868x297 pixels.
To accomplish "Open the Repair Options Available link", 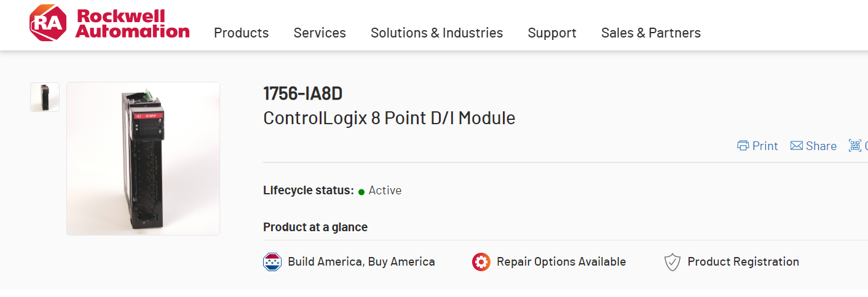I will tap(561, 262).
